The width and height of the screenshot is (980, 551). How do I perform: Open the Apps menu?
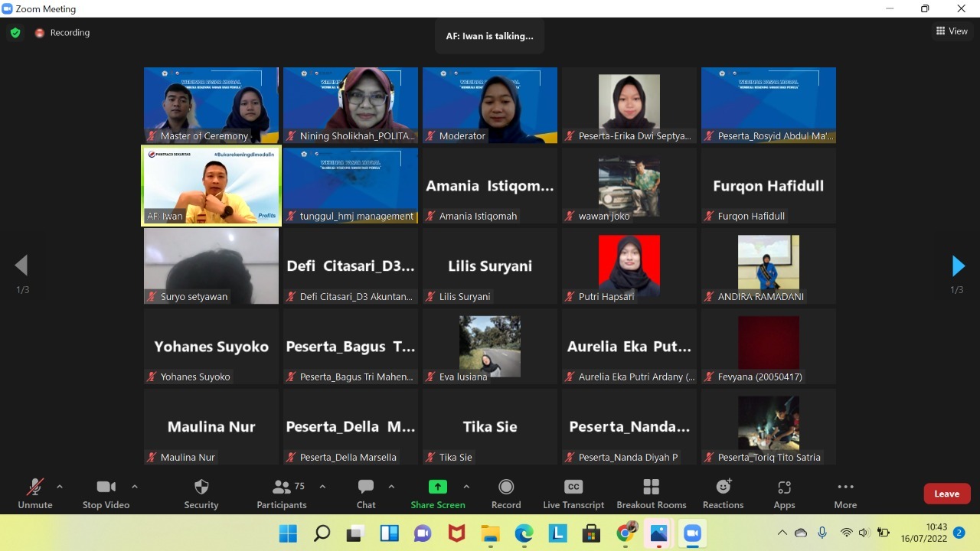pyautogui.click(x=783, y=494)
